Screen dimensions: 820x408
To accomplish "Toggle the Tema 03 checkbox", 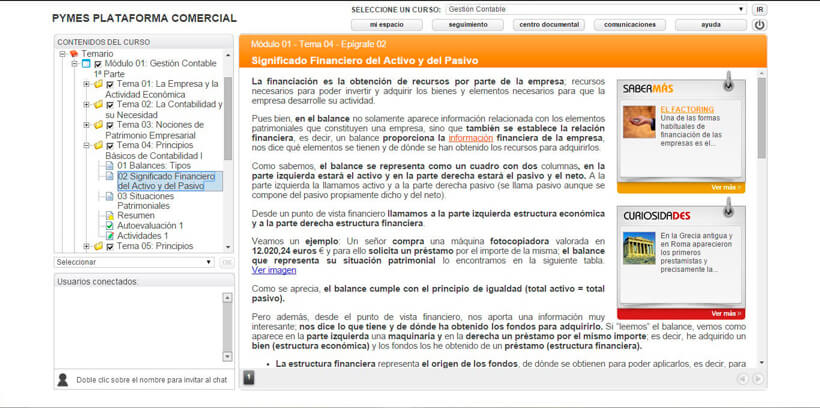I will pos(110,125).
